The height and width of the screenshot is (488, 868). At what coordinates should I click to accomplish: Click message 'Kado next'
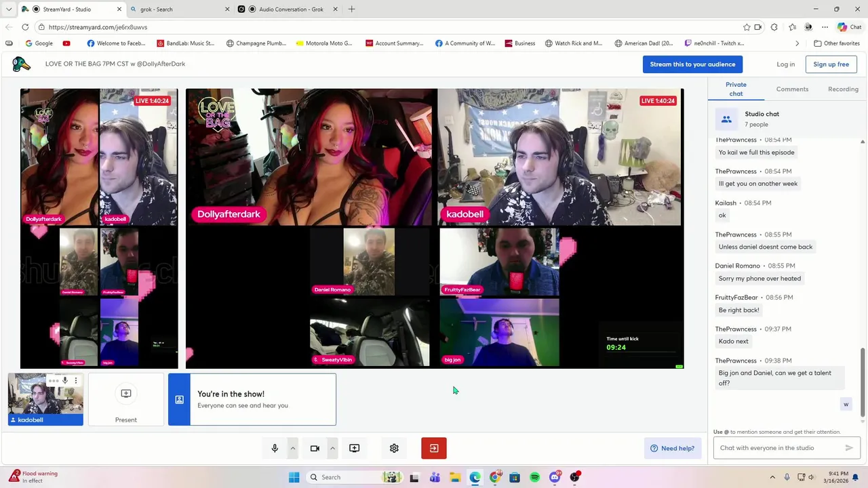coord(734,342)
